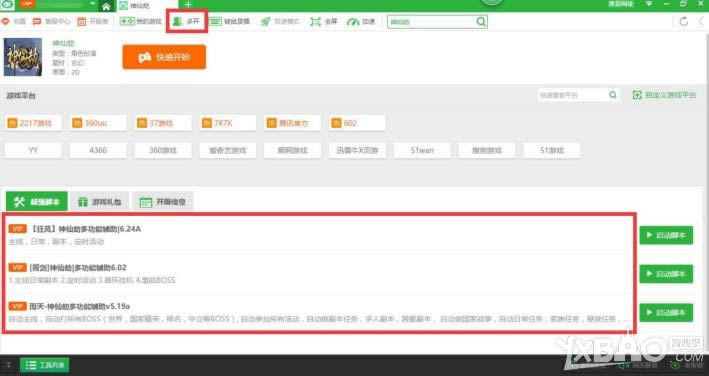709x376 pixels.
Task: Start the script for the 6.24A helper
Action: point(666,235)
